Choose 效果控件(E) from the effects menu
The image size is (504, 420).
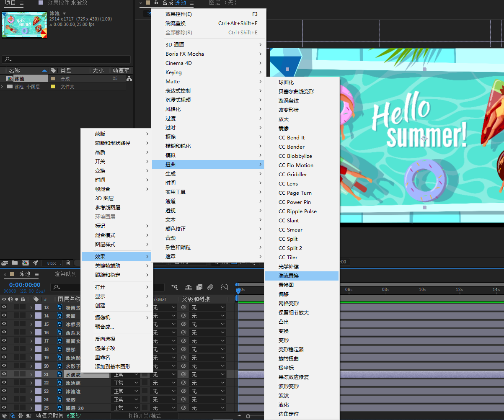[208, 14]
